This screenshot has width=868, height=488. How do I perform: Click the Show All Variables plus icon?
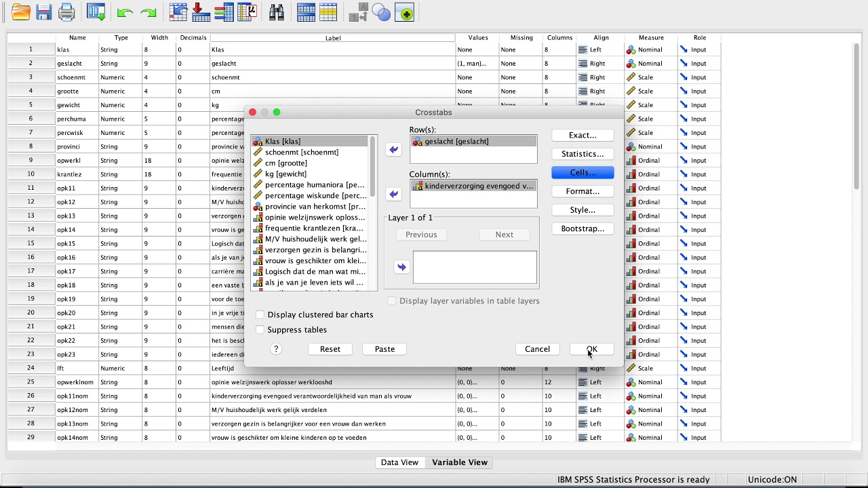click(x=404, y=12)
